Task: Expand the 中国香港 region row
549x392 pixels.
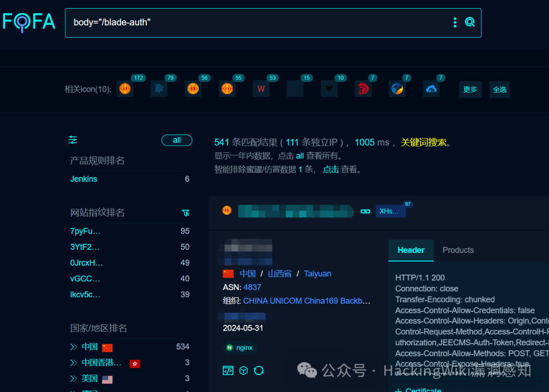Action: click(74, 363)
